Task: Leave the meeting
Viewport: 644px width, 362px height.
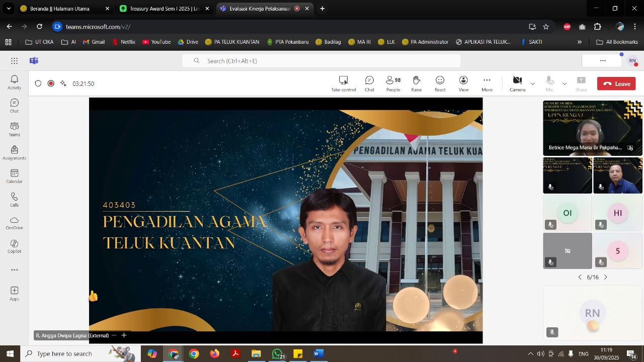Action: pyautogui.click(x=616, y=84)
